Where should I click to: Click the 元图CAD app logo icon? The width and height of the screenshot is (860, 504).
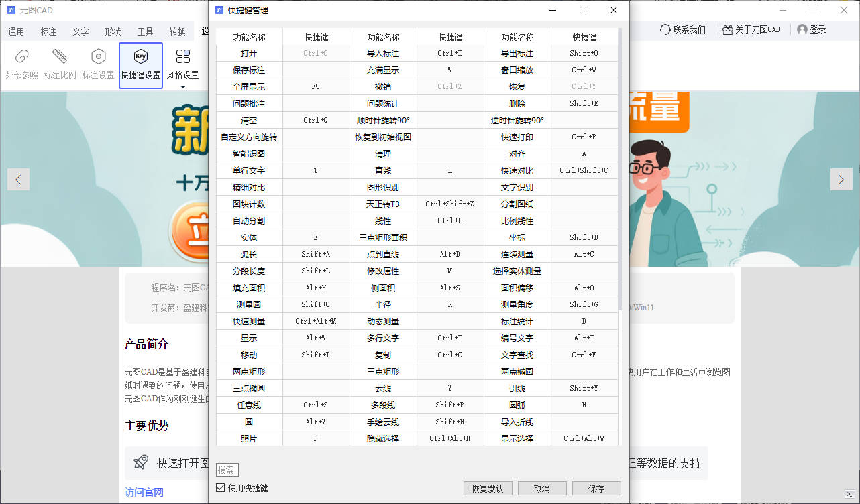pyautogui.click(x=11, y=10)
